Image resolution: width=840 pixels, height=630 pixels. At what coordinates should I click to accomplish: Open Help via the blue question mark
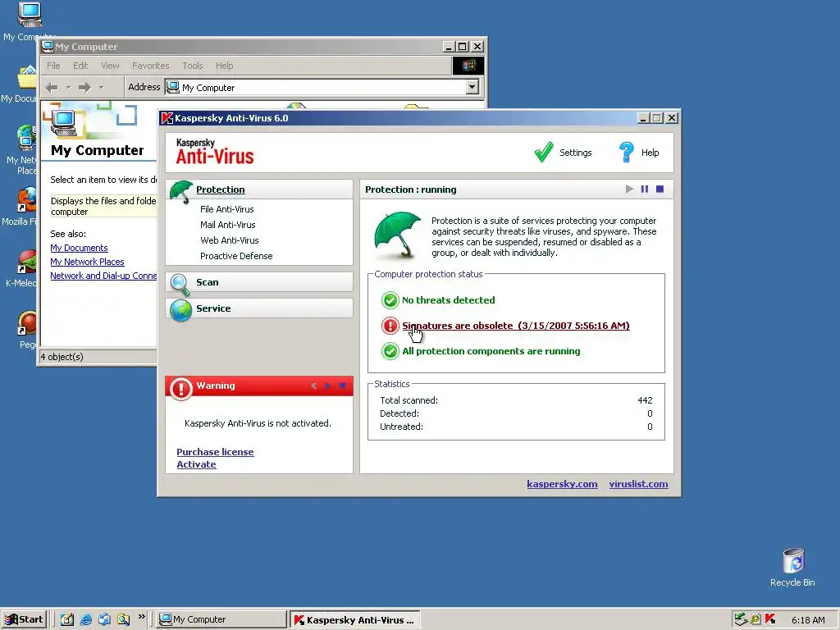[x=626, y=152]
